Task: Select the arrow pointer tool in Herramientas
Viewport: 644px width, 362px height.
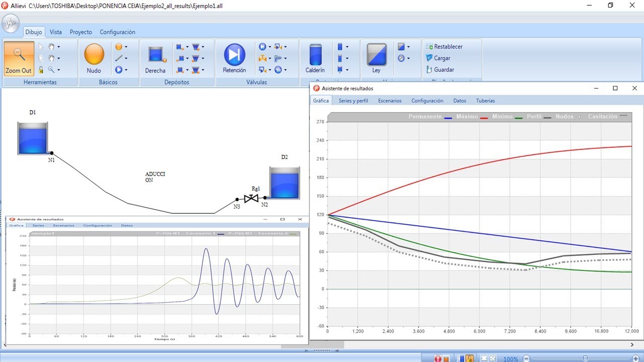Action: (41, 47)
